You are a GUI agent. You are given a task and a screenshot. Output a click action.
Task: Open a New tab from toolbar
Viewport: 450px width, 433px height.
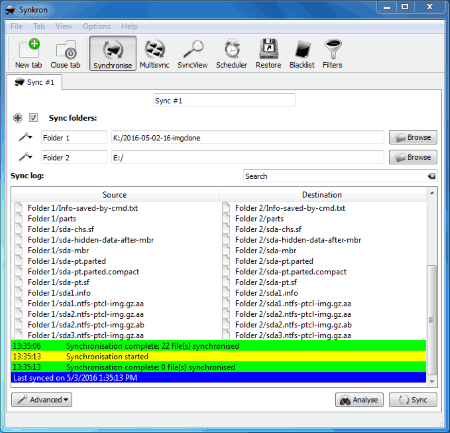click(x=29, y=53)
